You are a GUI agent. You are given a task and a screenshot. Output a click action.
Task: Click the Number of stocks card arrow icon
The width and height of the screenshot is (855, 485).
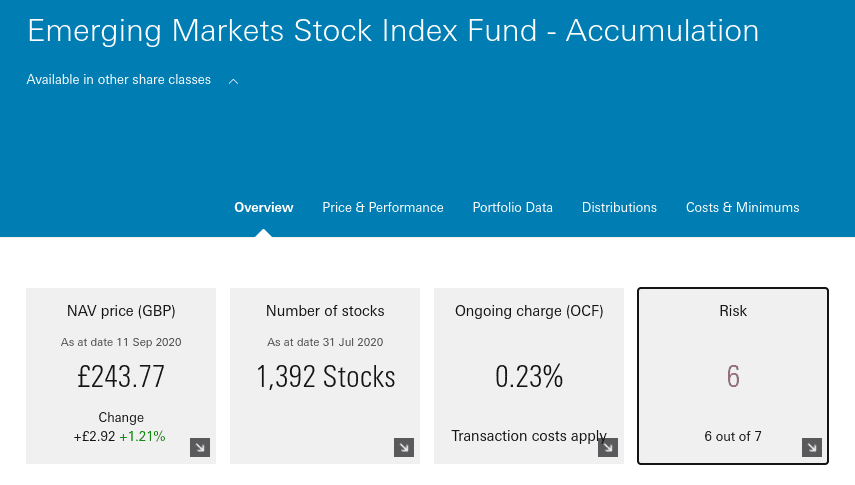click(x=404, y=447)
